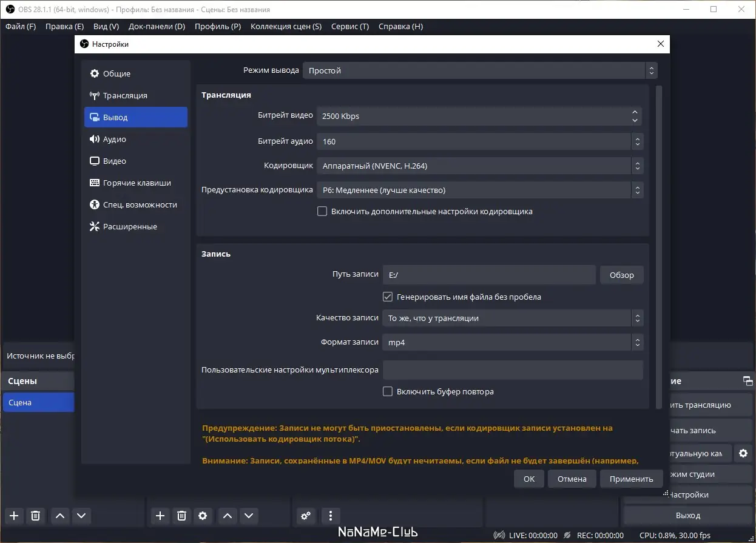Enable additional encoder settings checkbox
The image size is (756, 543).
pyautogui.click(x=322, y=212)
